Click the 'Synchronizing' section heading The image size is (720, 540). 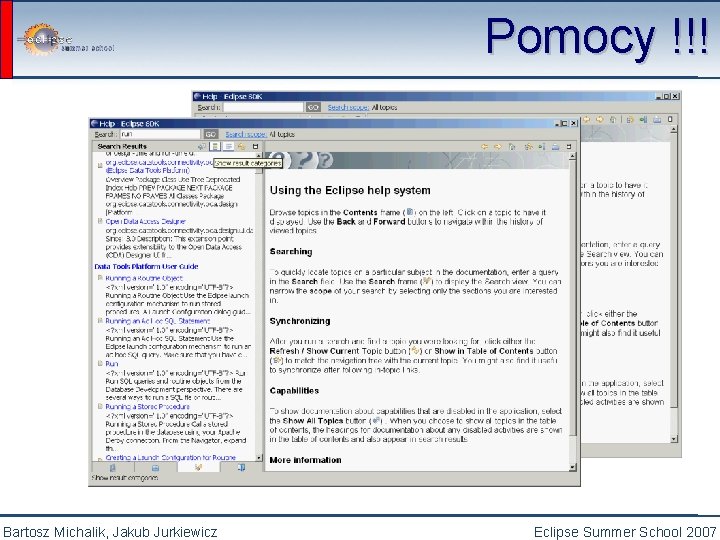pos(300,321)
